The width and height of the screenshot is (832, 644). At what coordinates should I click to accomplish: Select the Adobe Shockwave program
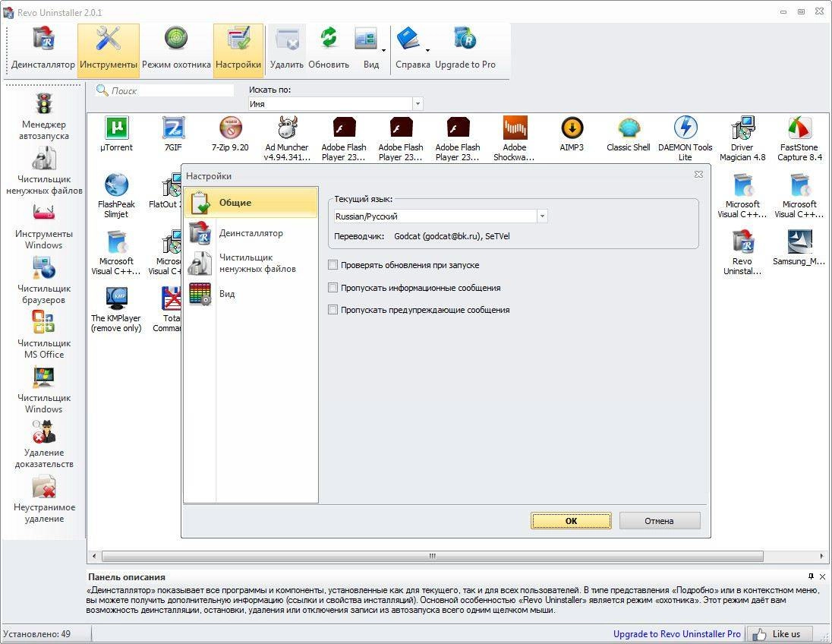[514, 138]
